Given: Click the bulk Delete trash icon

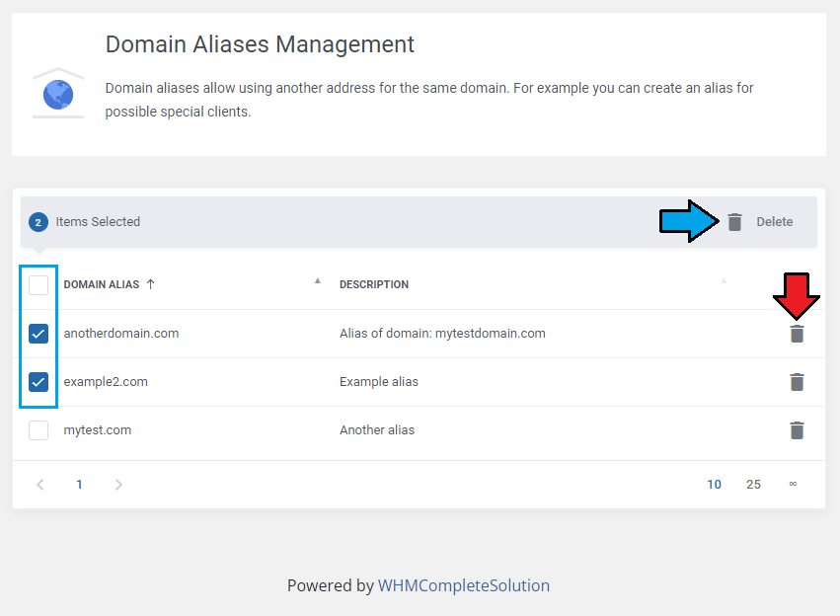Looking at the screenshot, I should coord(734,222).
